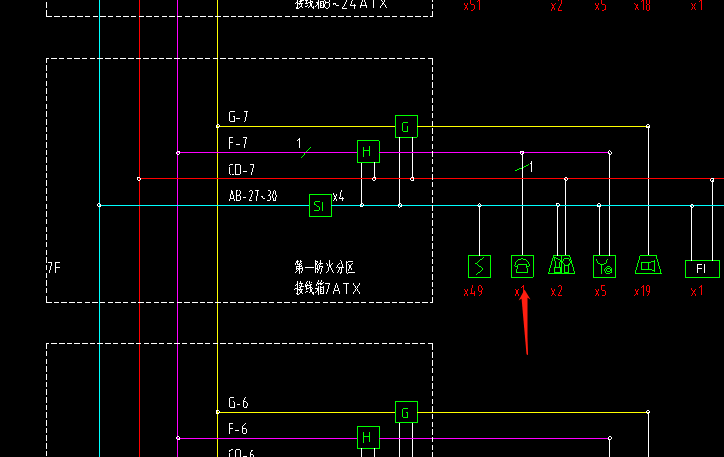
Task: Select the 接线箱7ATX junction box text
Action: [327, 289]
